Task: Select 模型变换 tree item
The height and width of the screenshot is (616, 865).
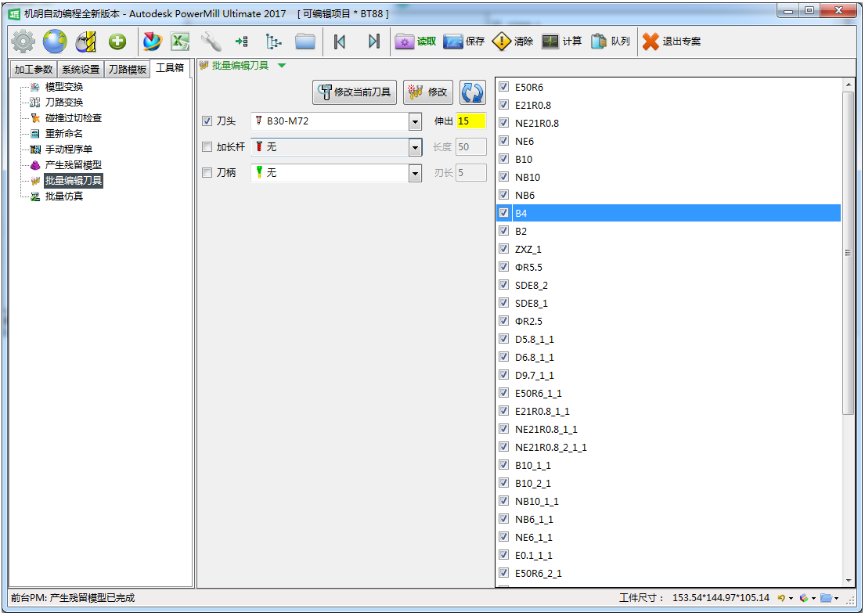Action: click(x=64, y=87)
